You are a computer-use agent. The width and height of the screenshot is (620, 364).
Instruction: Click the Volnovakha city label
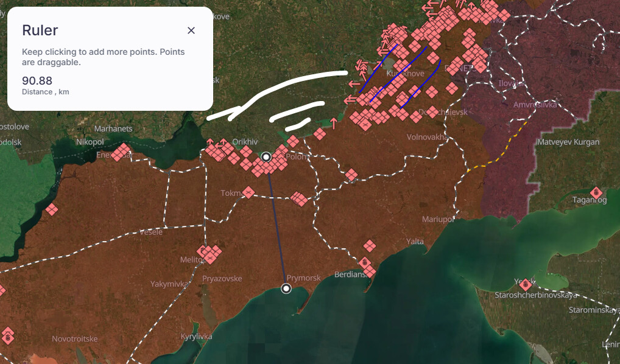[x=428, y=137]
